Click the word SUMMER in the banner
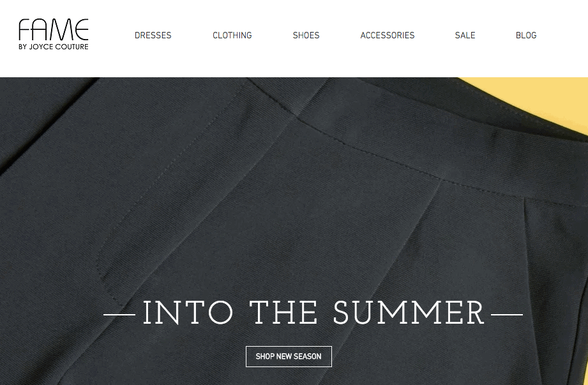Viewport: 588px width, 385px height. (409, 313)
